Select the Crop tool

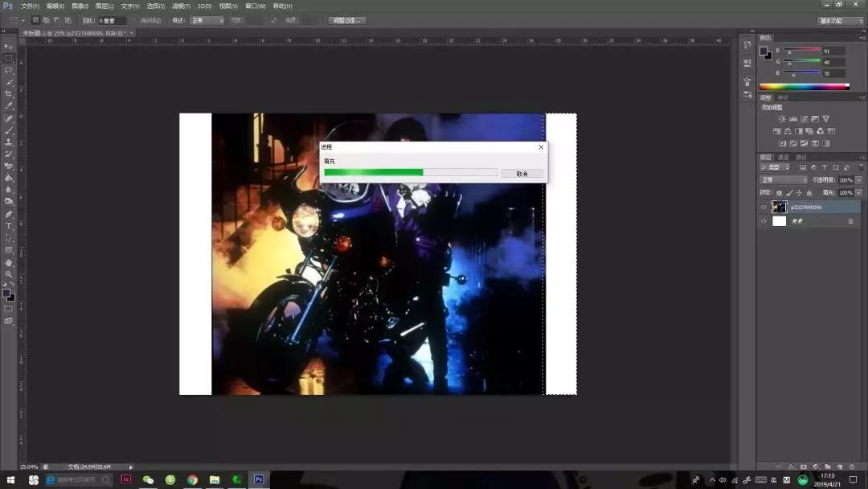tap(9, 94)
